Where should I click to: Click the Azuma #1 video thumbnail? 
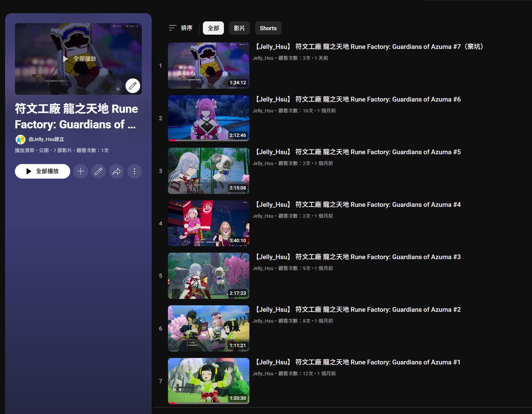[208, 381]
